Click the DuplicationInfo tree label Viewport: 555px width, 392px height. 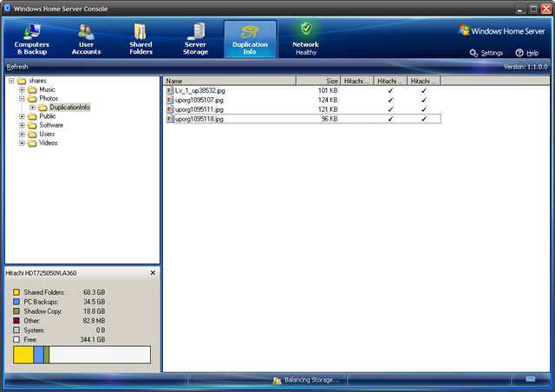[x=69, y=108]
